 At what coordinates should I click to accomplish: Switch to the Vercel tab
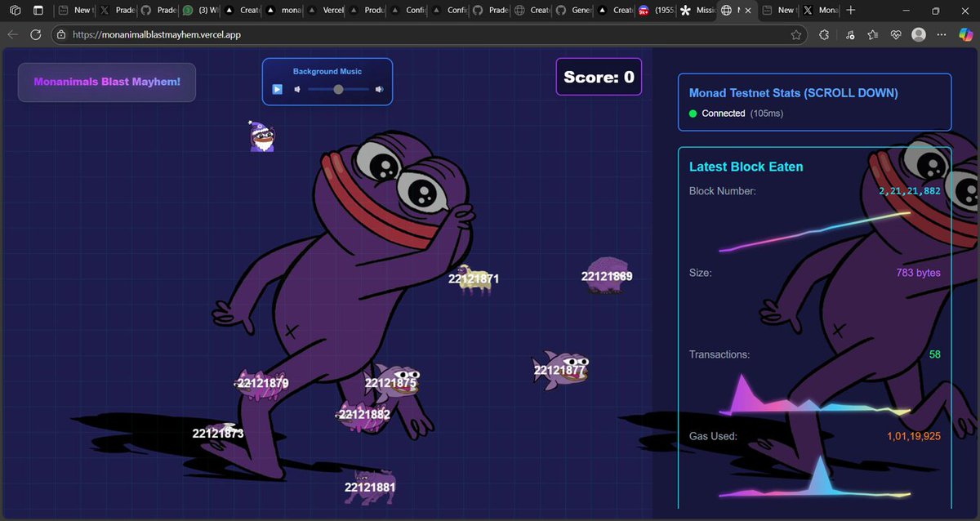[324, 11]
